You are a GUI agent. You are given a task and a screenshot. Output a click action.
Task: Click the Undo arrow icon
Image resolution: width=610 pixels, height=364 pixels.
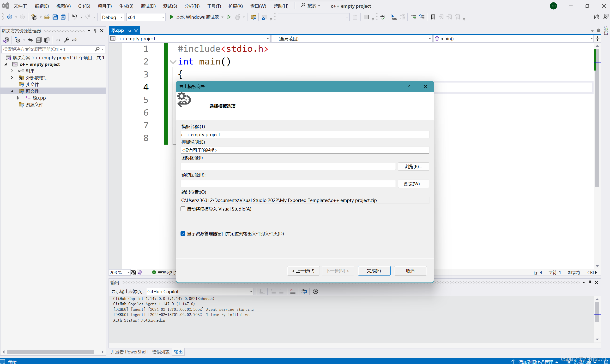(x=74, y=17)
